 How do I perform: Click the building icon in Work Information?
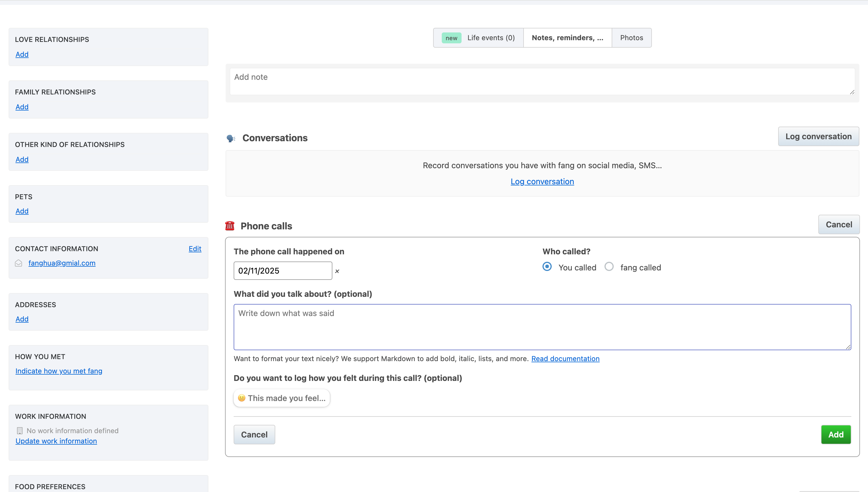[x=20, y=431]
